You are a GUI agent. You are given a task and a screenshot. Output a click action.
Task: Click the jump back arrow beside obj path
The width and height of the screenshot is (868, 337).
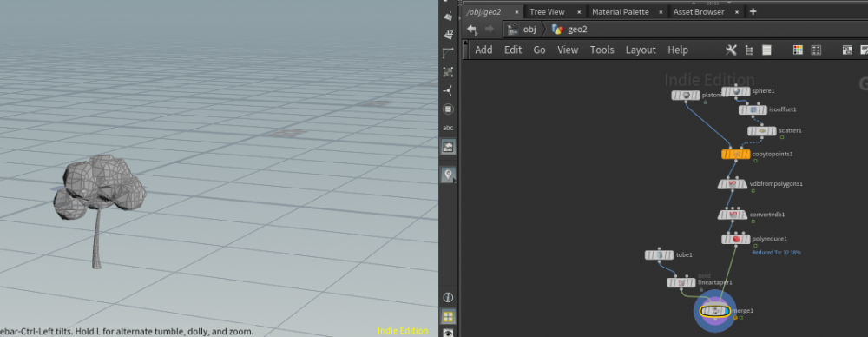(471, 29)
